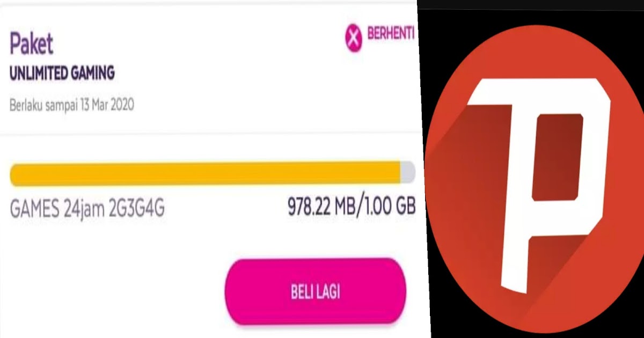Select the UNLIMITED GAMING package name
Image resolution: width=644 pixels, height=338 pixels.
pyautogui.click(x=62, y=74)
